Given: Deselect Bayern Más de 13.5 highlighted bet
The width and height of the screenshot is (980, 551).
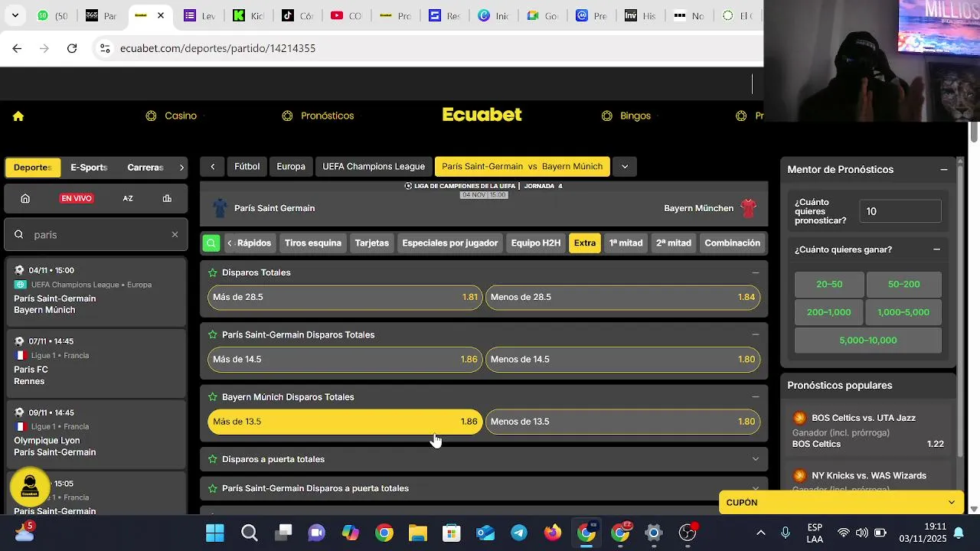Looking at the screenshot, I should [345, 422].
